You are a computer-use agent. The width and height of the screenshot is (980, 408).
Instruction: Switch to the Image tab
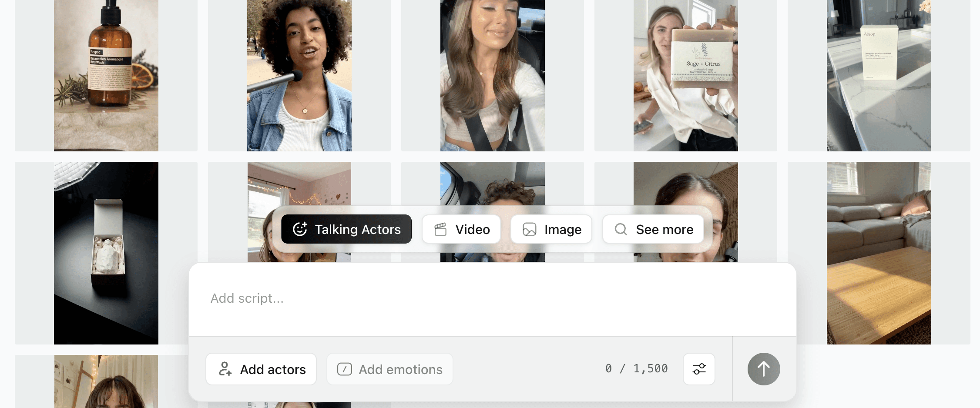click(x=551, y=229)
